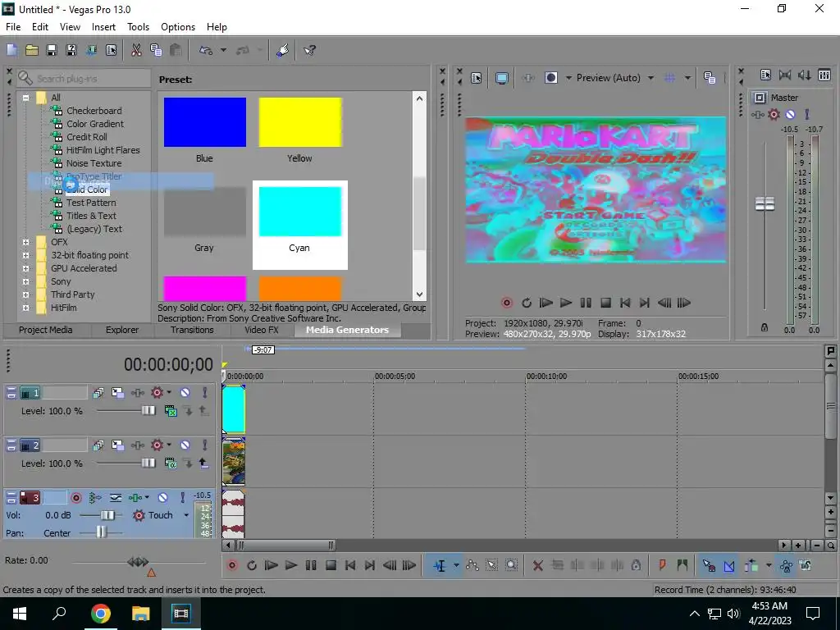
Task: Open the Video Preview project properties icon
Action: click(477, 78)
